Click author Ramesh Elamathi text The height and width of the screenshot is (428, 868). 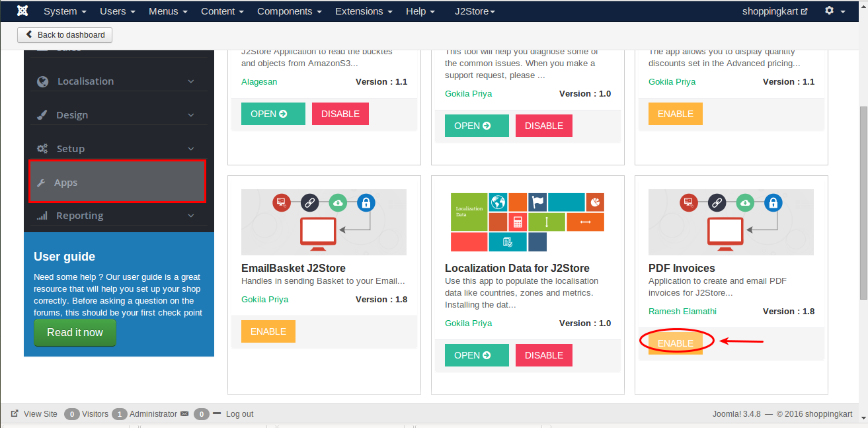click(682, 312)
